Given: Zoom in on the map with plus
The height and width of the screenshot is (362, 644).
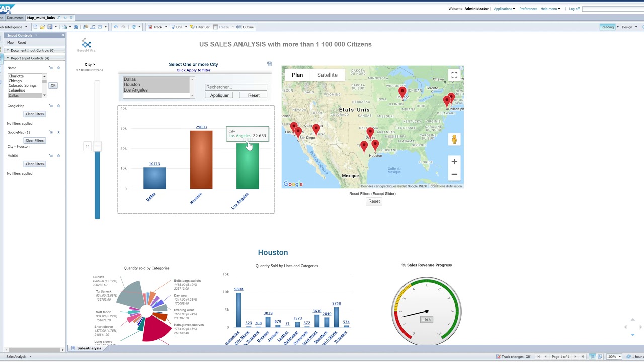Looking at the screenshot, I should click(x=454, y=161).
